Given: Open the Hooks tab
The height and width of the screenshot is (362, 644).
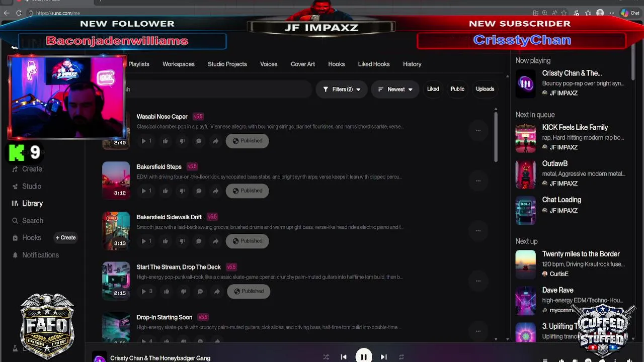Looking at the screenshot, I should 337,64.
